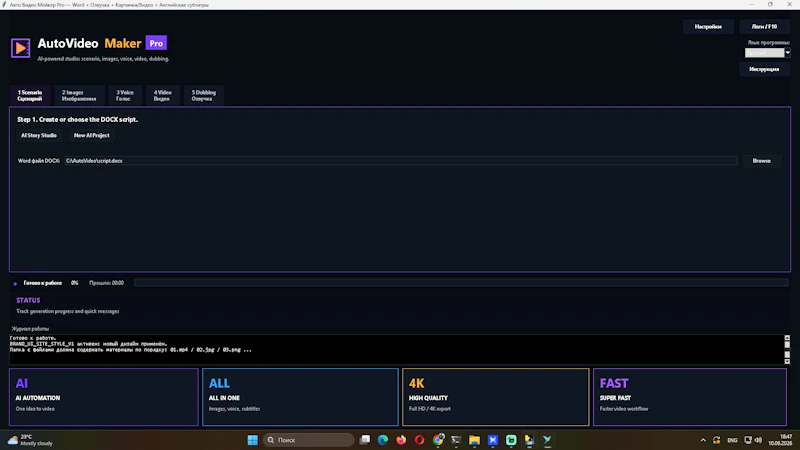Open the Настройки settings button
Screen dimensions: 800x450
(x=708, y=27)
